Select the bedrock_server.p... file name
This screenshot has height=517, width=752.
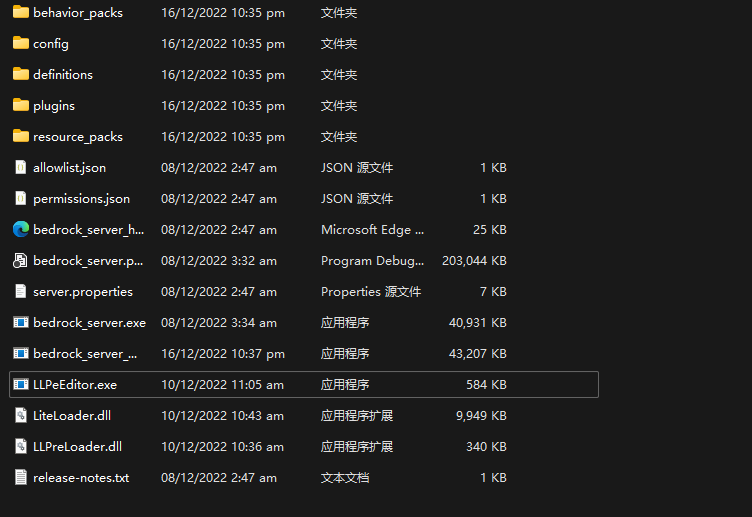pyautogui.click(x=88, y=261)
